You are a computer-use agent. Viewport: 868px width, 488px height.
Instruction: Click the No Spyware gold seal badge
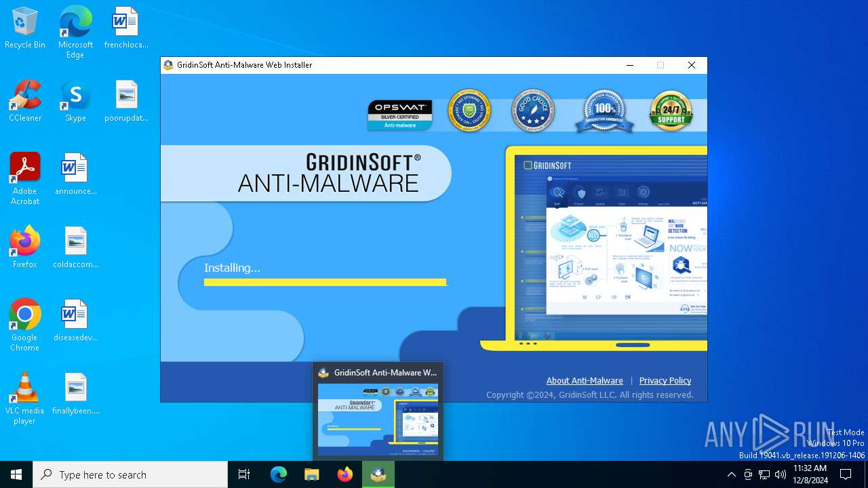469,110
